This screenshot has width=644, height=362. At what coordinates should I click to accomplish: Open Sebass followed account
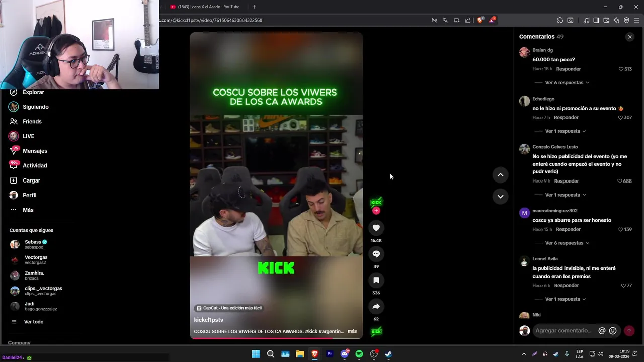tap(35, 244)
